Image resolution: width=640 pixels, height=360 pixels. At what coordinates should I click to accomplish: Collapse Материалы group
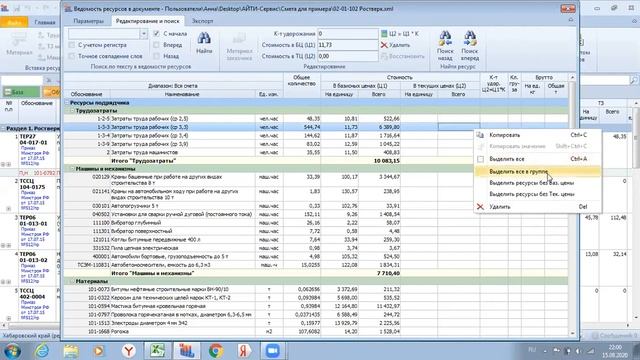click(72, 281)
